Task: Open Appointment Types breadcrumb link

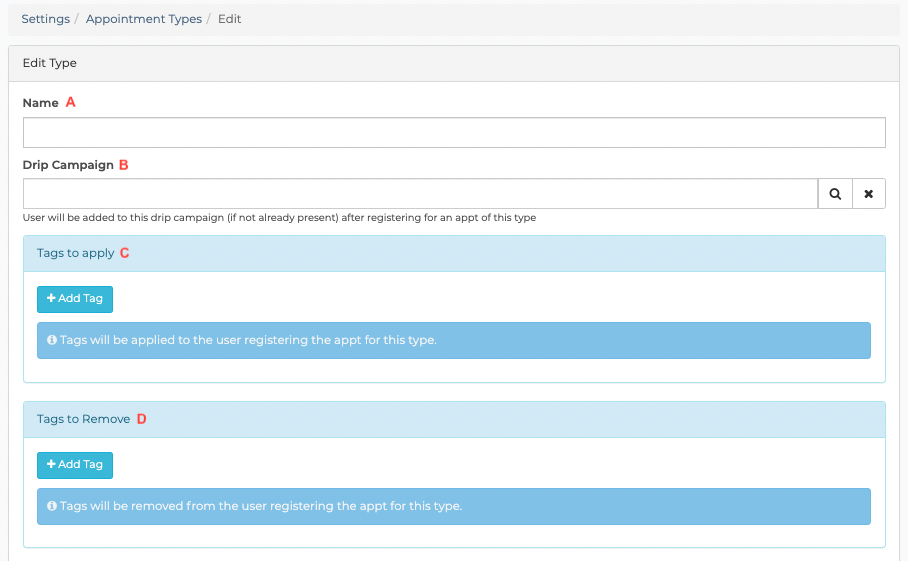Action: click(x=144, y=19)
